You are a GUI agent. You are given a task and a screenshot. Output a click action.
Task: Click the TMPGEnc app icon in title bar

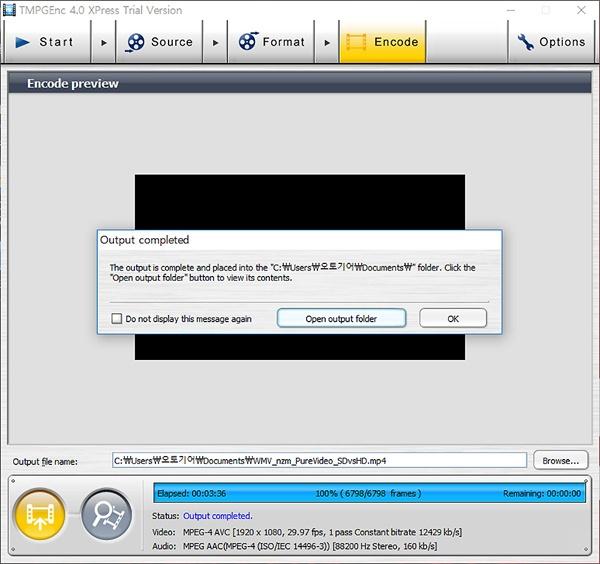pyautogui.click(x=9, y=10)
